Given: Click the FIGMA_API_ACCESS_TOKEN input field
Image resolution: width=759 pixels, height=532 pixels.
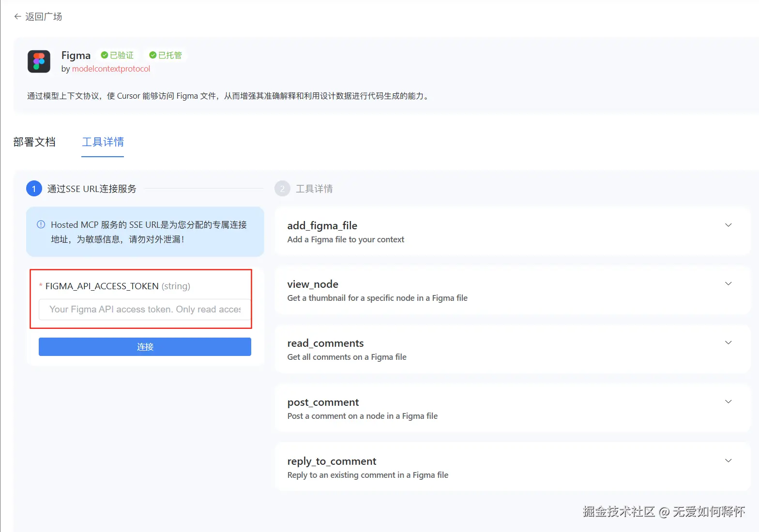Looking at the screenshot, I should click(x=145, y=309).
